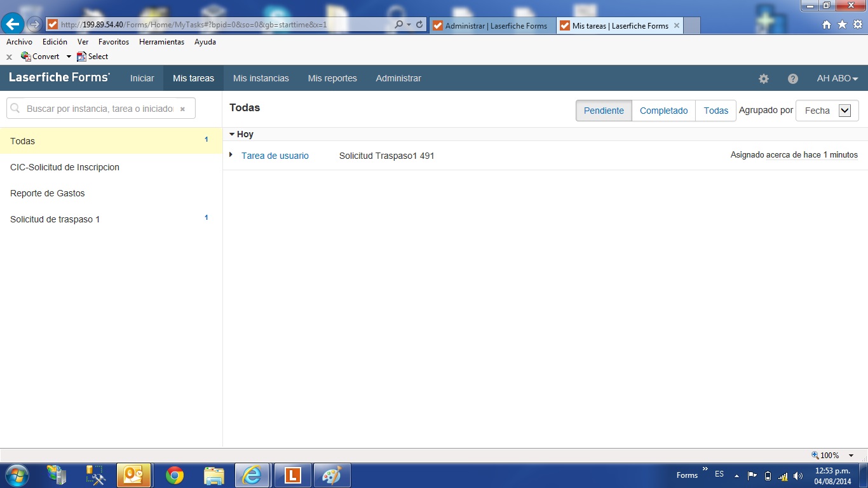Click the network signal tray icon

(783, 475)
